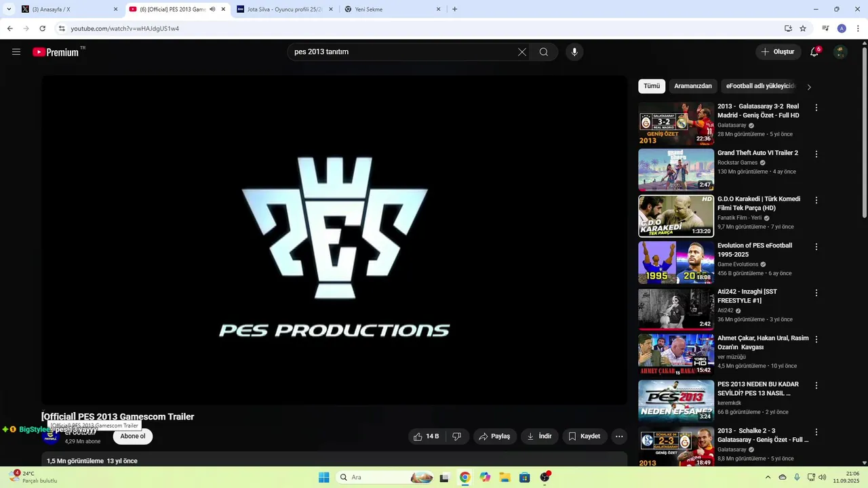Reload the page in Chrome
The image size is (868, 488).
(x=42, y=28)
